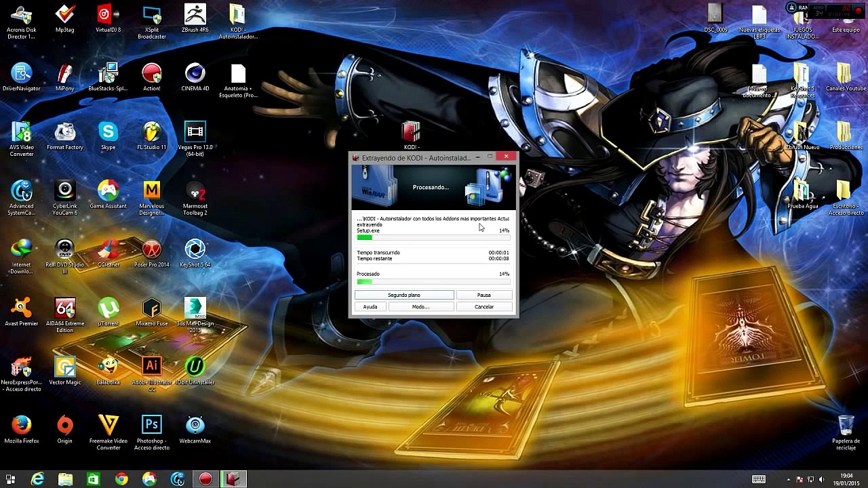The width and height of the screenshot is (868, 488).
Task: Select the Skype desktop icon
Action: 108,136
